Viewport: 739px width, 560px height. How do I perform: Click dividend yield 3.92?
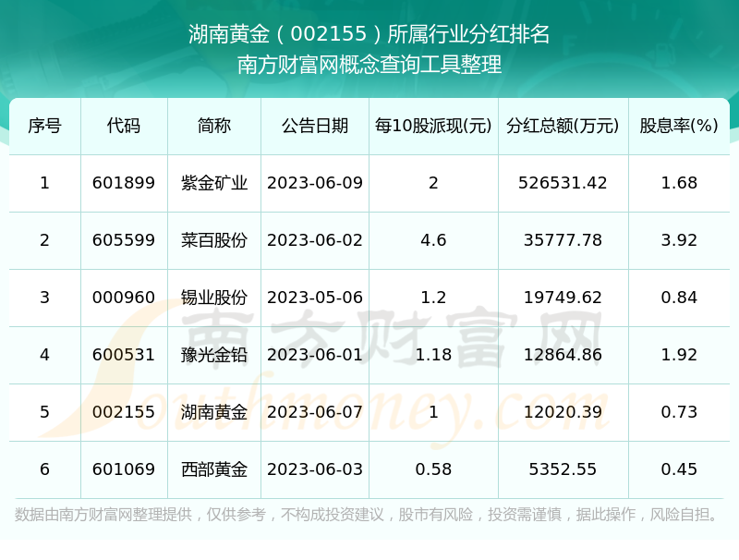click(679, 240)
